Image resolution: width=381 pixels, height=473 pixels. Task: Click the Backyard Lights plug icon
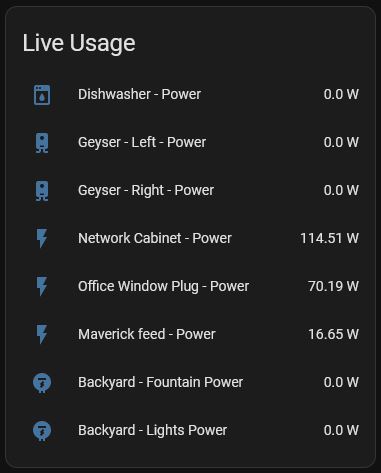42,431
